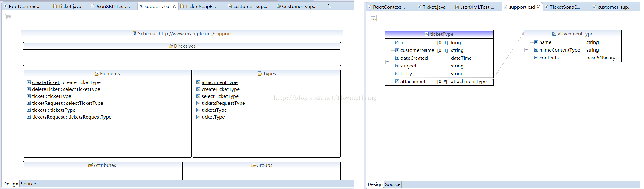Click element icon beside createTicket
This screenshot has width=644, height=189.
tap(29, 82)
